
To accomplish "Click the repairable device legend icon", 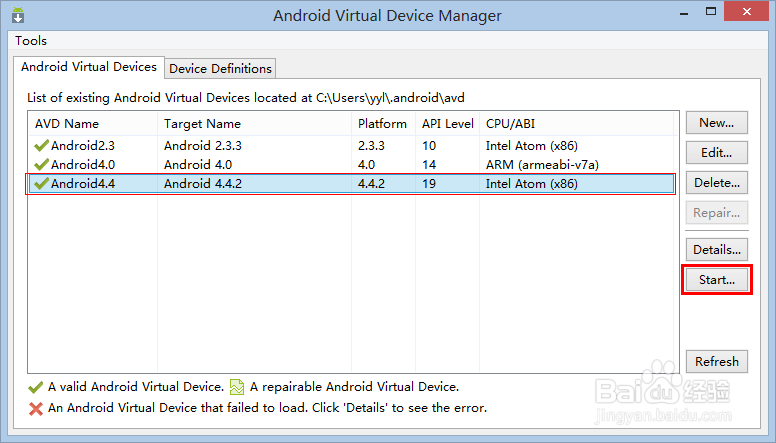I will point(237,387).
